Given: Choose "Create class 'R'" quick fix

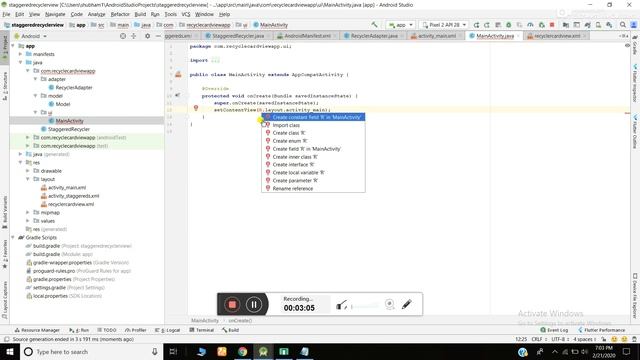Looking at the screenshot, I should click(x=313, y=133).
